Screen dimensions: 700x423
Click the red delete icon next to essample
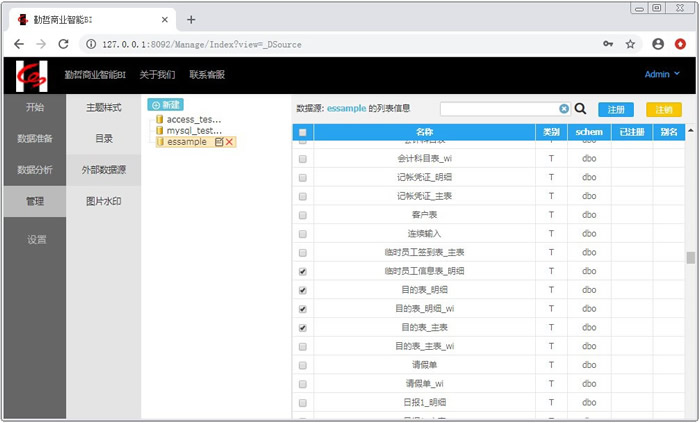pos(230,142)
